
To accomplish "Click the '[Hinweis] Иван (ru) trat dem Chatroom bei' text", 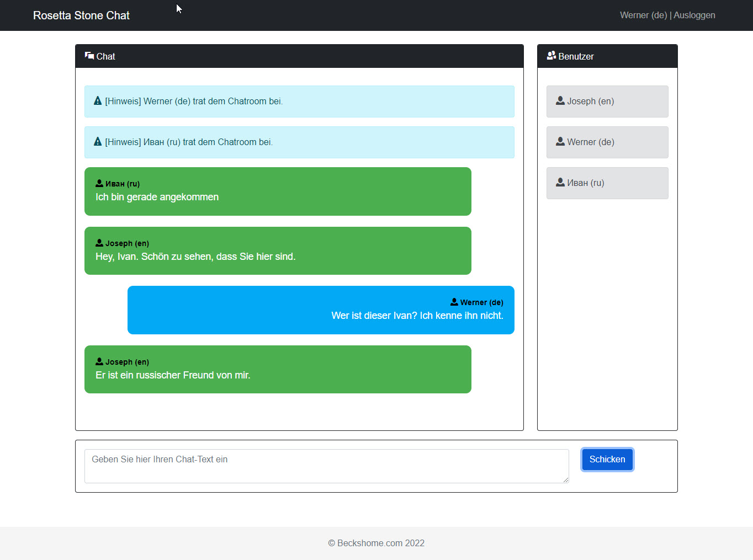I will (x=189, y=142).
